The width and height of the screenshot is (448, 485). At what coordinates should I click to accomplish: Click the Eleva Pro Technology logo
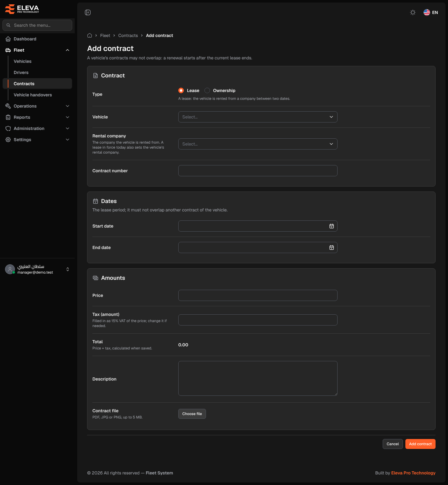[x=22, y=9]
